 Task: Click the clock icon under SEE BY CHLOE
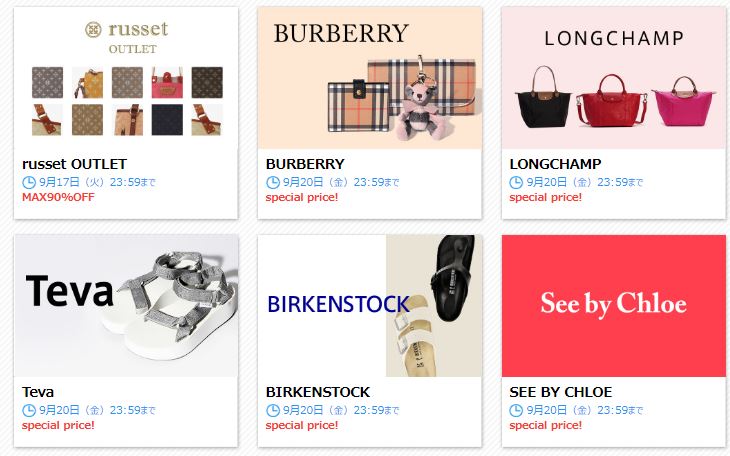[x=516, y=410]
